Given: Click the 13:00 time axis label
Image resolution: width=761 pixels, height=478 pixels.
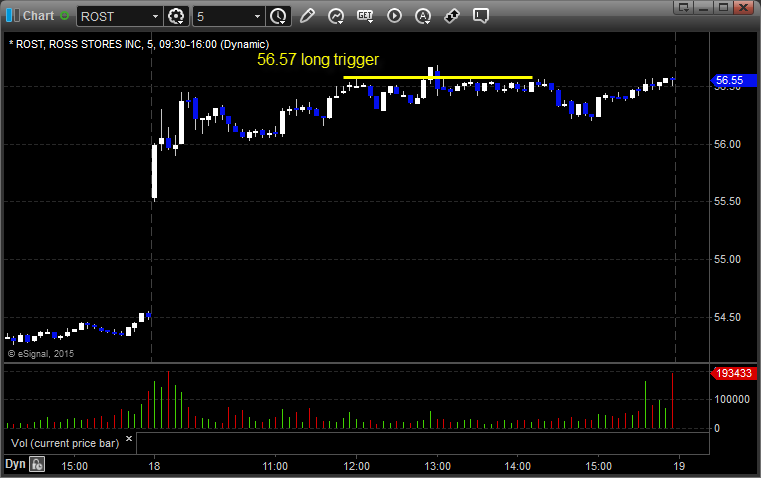Looking at the screenshot, I should (x=437, y=466).
